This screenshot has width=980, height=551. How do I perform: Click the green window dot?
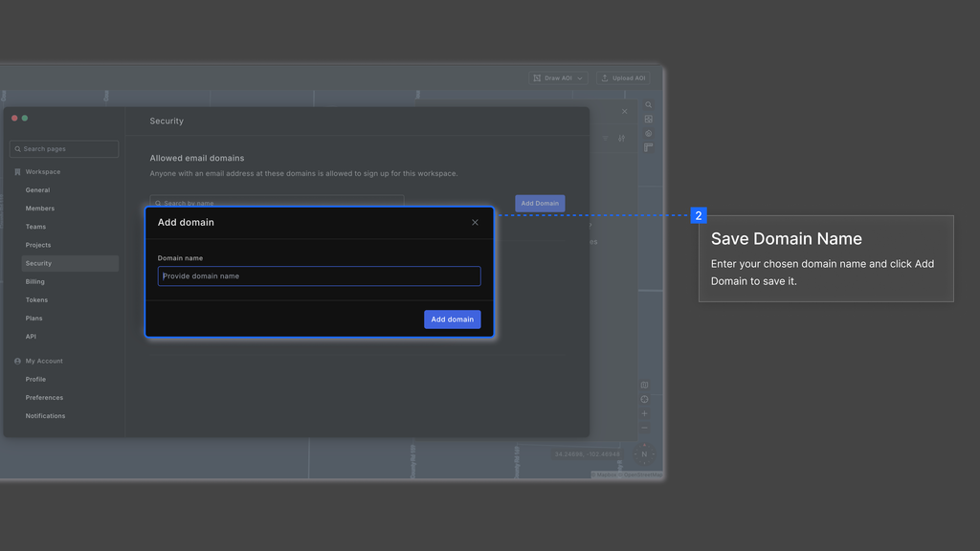point(25,118)
